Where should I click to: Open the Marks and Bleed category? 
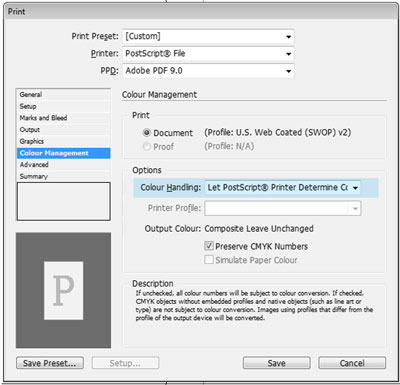(x=63, y=118)
